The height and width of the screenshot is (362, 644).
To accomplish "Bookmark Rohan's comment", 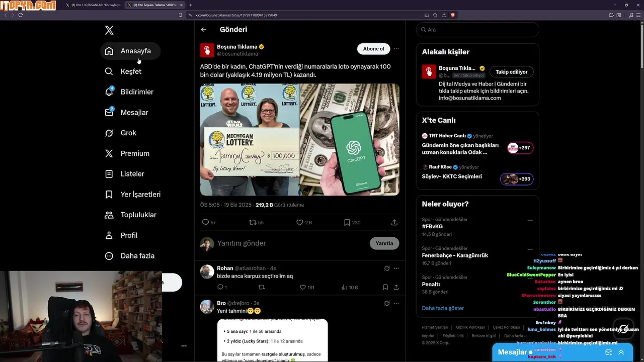I will tap(385, 287).
